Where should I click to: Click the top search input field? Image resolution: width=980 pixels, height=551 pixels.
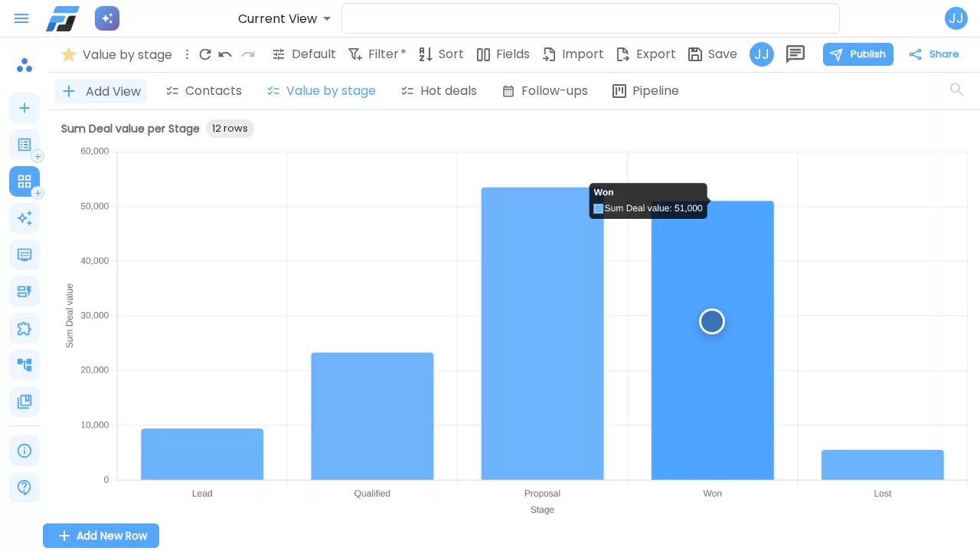tap(590, 18)
